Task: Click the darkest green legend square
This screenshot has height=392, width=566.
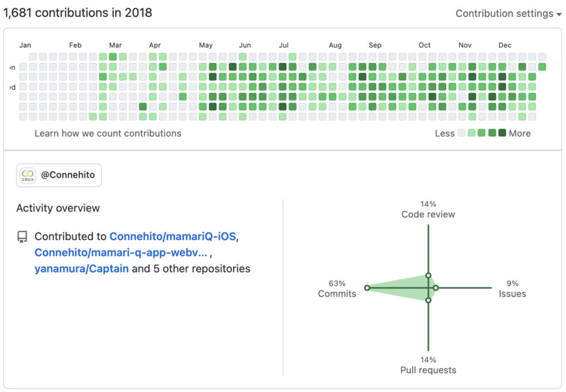Action: [502, 133]
